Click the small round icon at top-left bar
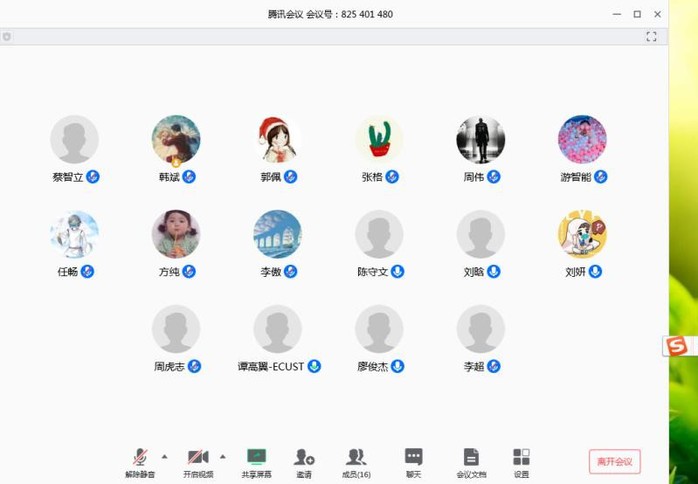698x484 pixels. click(x=7, y=37)
